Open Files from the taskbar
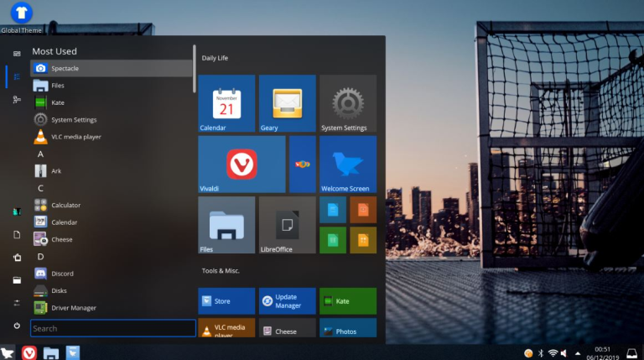 [51, 352]
